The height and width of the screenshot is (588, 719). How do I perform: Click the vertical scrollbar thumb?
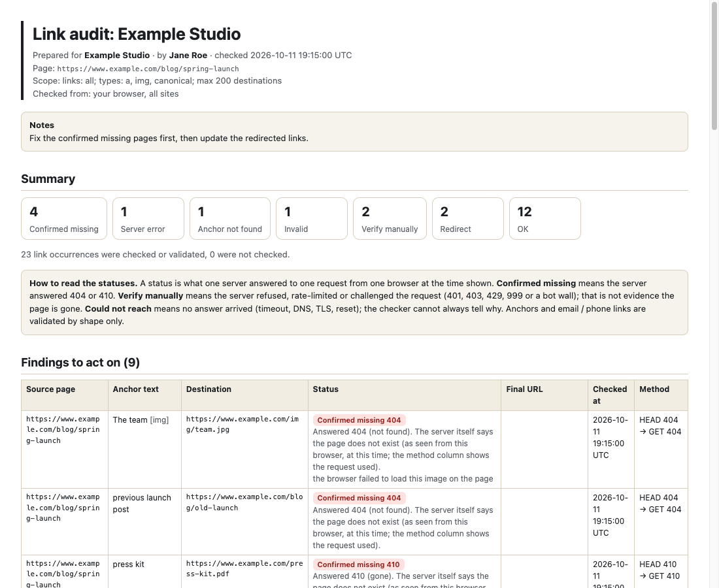pos(714,65)
